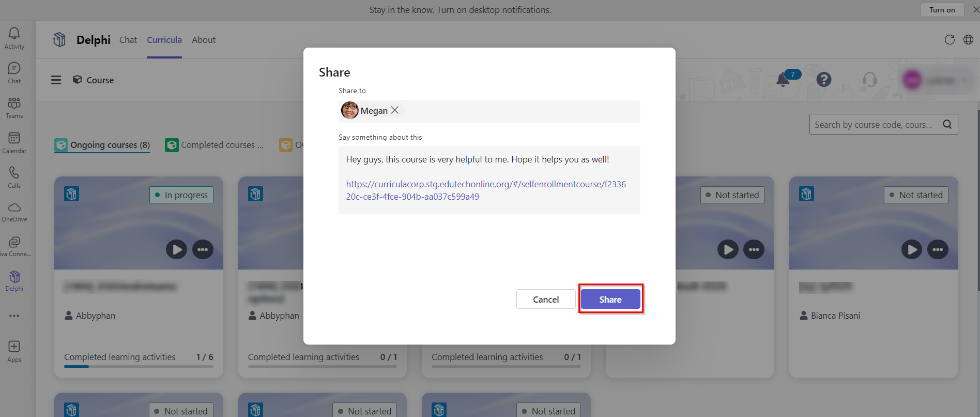980x417 pixels.
Task: Click the headset support icon
Action: point(869,79)
